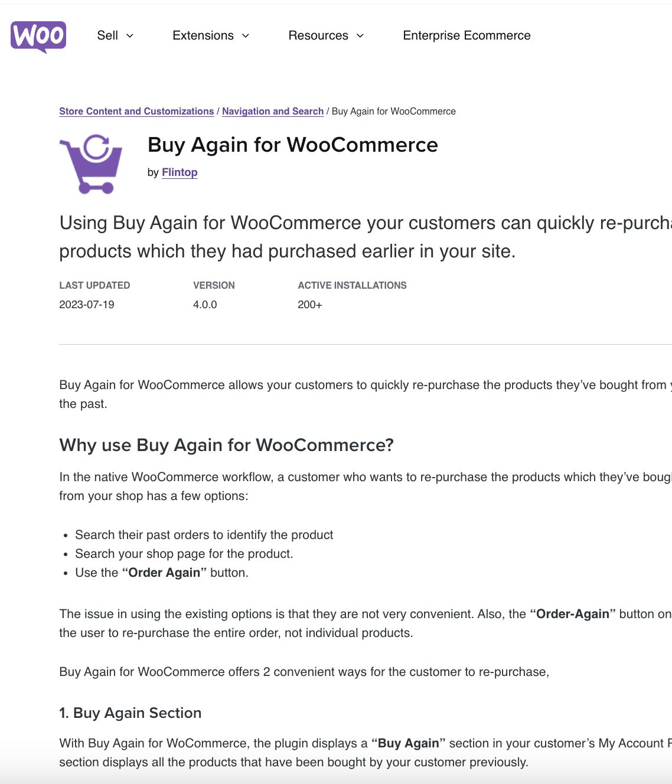Click the Why use Buy Again heading
This screenshot has width=672, height=784.
226,445
